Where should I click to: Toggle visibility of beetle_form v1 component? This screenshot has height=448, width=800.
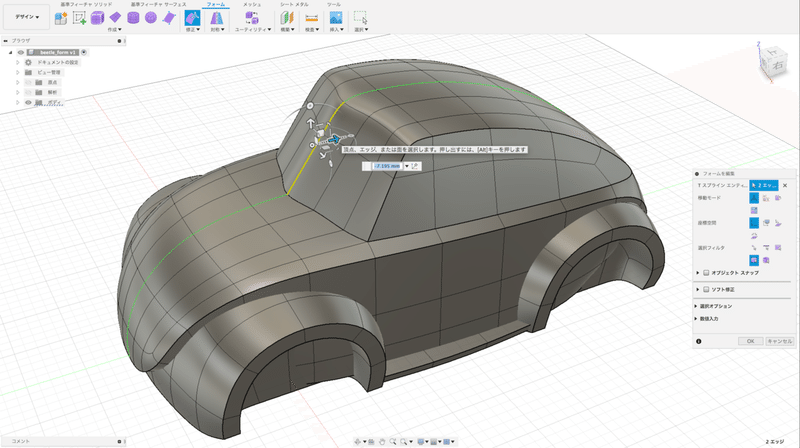tap(22, 51)
